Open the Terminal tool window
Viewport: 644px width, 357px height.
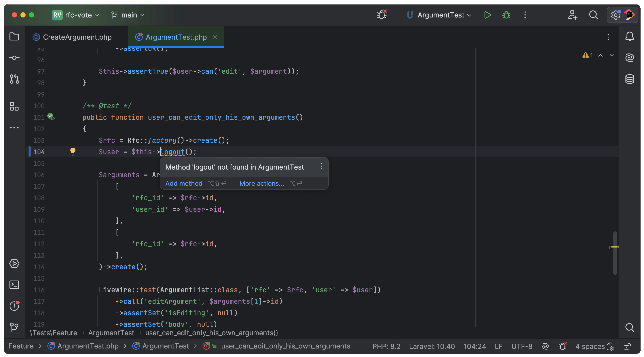[14, 285]
